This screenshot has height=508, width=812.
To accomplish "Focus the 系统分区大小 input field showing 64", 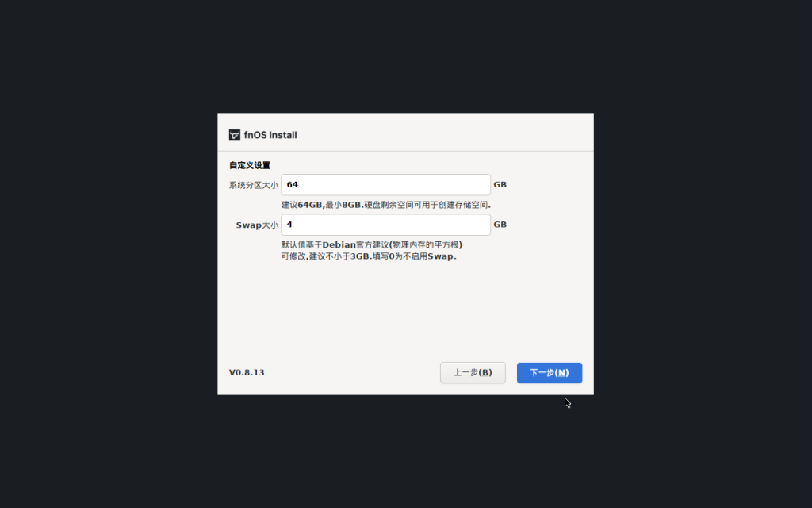I will pyautogui.click(x=386, y=184).
